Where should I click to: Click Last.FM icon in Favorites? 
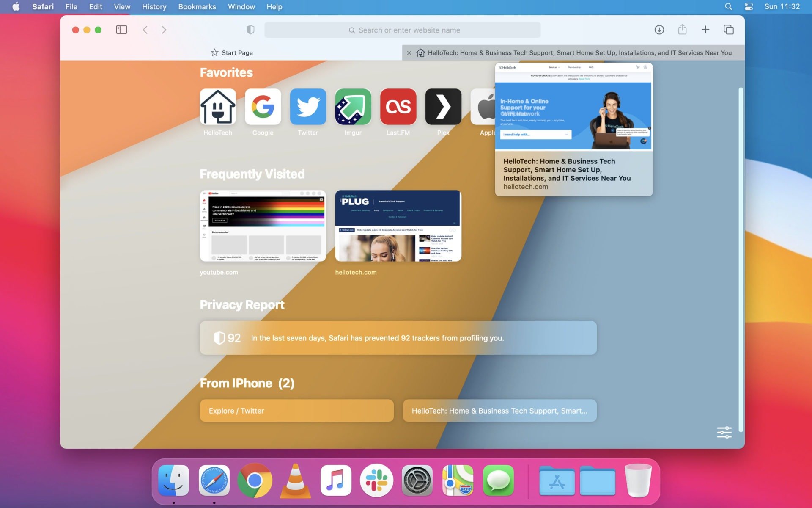click(x=398, y=106)
